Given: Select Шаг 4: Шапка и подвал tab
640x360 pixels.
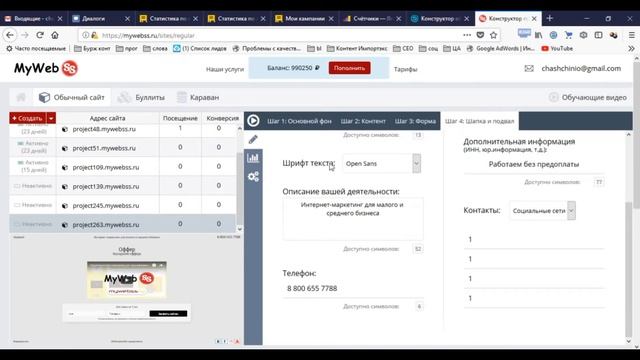Looking at the screenshot, I should pyautogui.click(x=480, y=121).
